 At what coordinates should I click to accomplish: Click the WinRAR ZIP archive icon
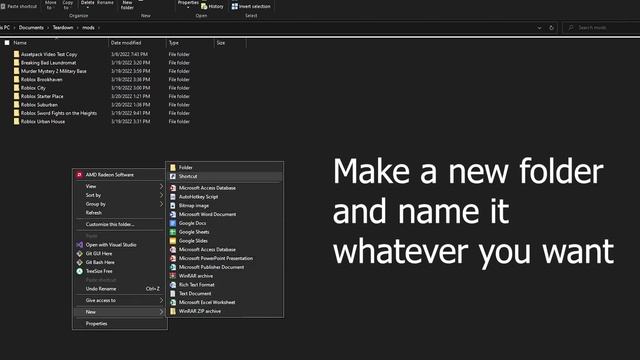coord(173,311)
